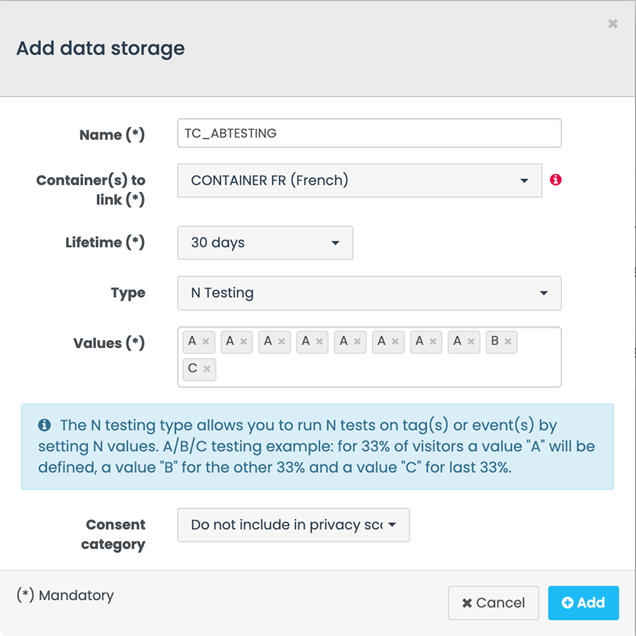
Task: Remove the sixth A value tag
Action: 396,342
